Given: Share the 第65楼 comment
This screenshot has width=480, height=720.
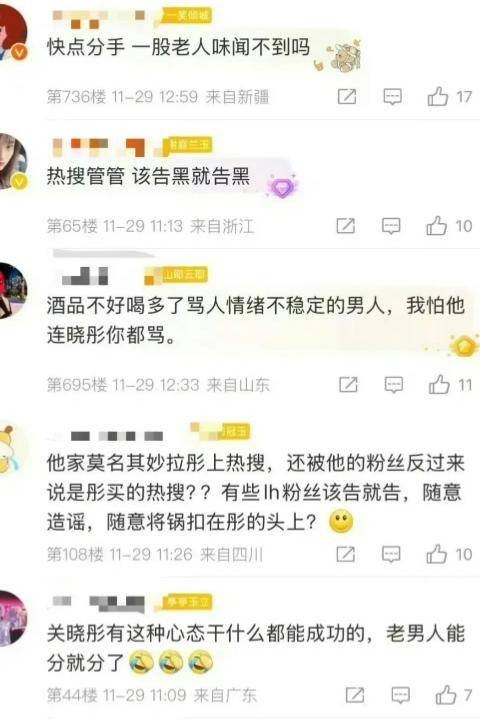Looking at the screenshot, I should pos(345,225).
